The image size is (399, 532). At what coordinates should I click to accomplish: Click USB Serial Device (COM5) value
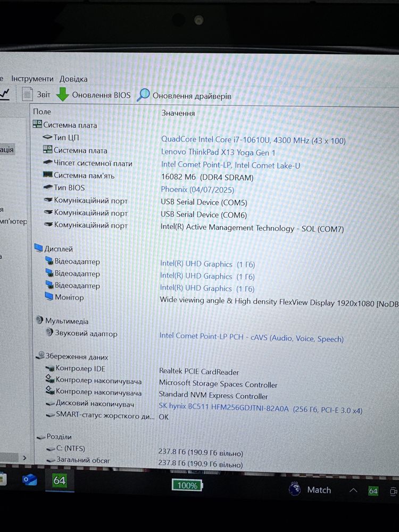point(204,202)
